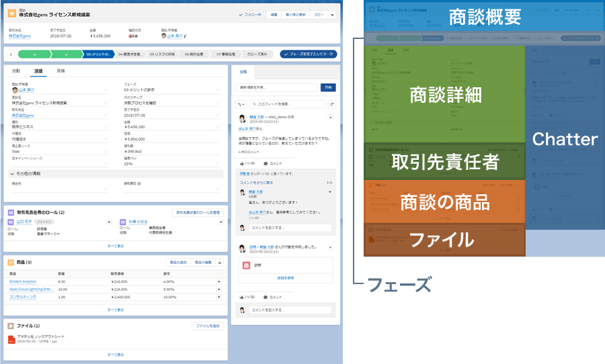This screenshot has width=605, height=364.
Task: Open the feed sort dropdown
Action: pyautogui.click(x=241, y=105)
